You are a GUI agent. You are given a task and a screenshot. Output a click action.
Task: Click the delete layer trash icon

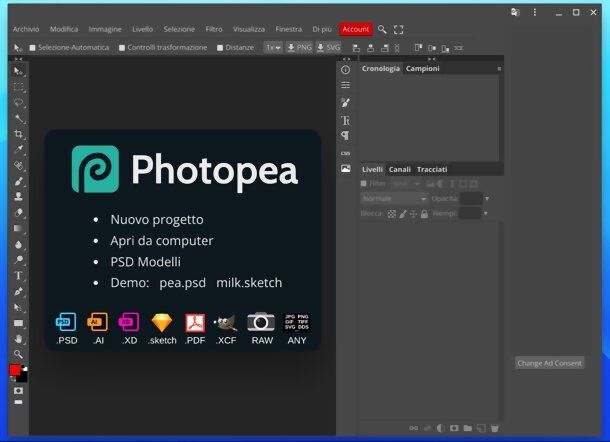tap(494, 428)
